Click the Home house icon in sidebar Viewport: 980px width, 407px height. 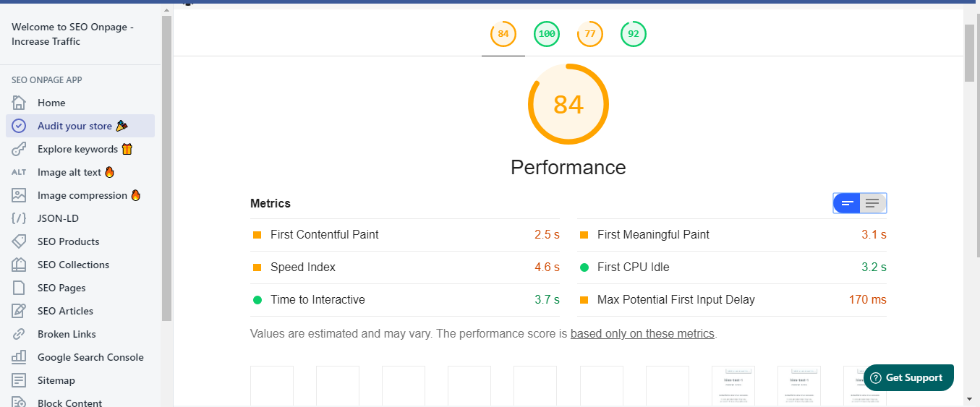pyautogui.click(x=19, y=103)
